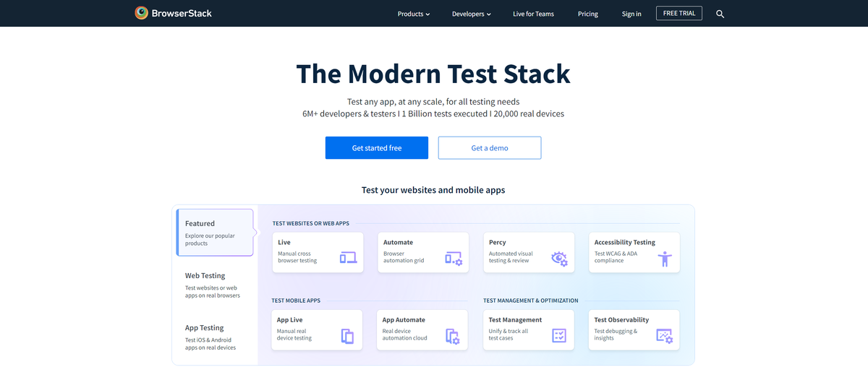868x380 pixels.
Task: Click 'Explore our popular products' text
Action: [210, 240]
